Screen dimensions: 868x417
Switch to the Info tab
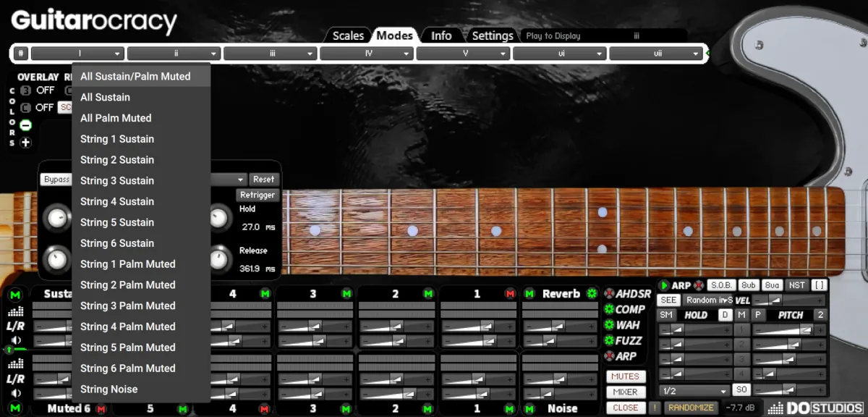(441, 35)
